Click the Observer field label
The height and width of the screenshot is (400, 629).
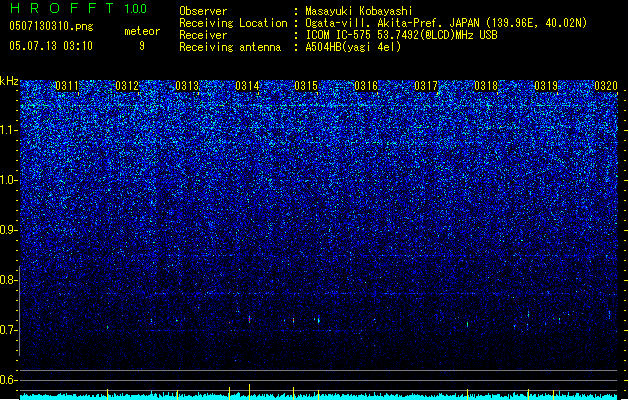pyautogui.click(x=203, y=11)
